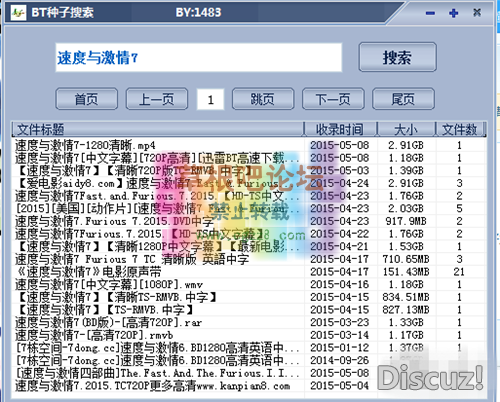The width and height of the screenshot is (500, 402).
Task: Click size cell 710.65MB
Action: [x=406, y=259]
